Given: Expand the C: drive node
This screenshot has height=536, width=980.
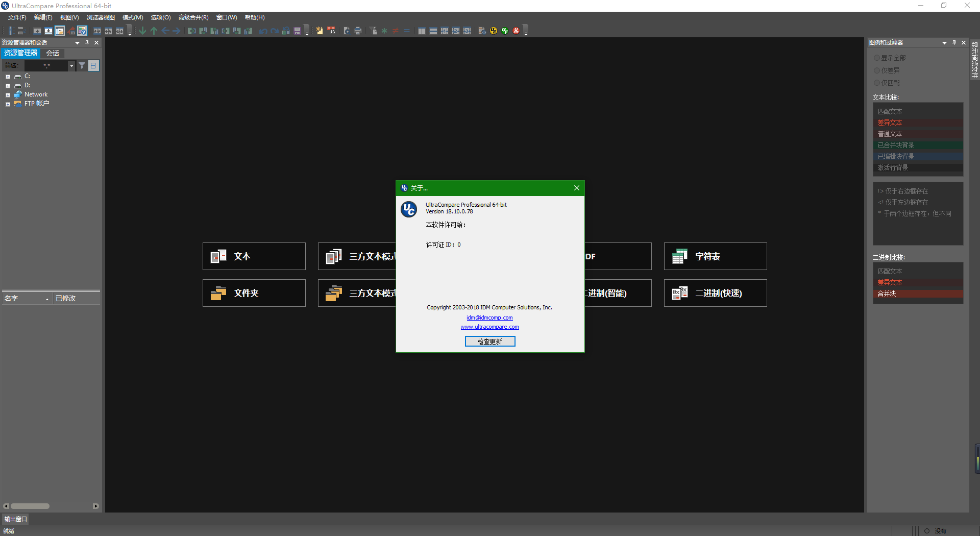Looking at the screenshot, I should click(x=8, y=77).
